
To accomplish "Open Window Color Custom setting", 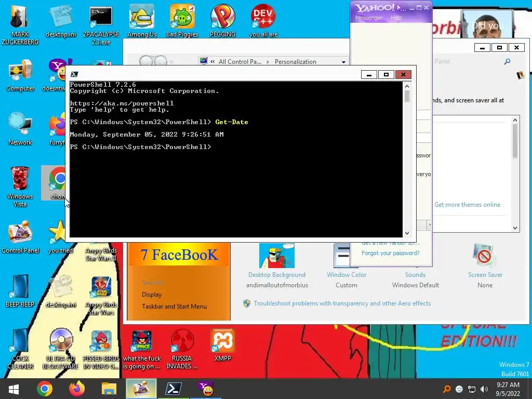I will tap(347, 267).
